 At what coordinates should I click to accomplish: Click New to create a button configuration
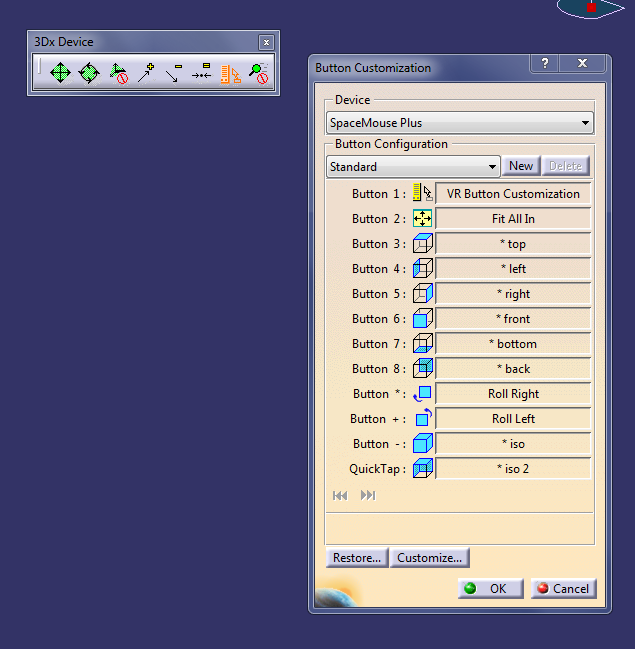pyautogui.click(x=521, y=166)
